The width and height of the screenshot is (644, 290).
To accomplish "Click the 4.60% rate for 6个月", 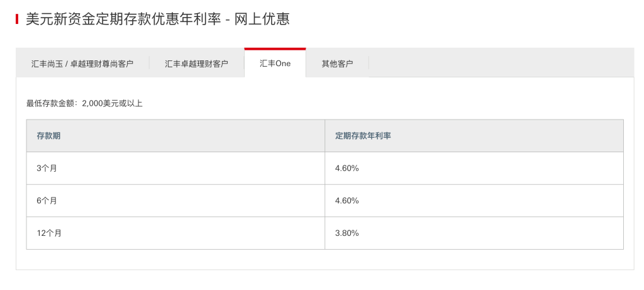I will tap(347, 201).
